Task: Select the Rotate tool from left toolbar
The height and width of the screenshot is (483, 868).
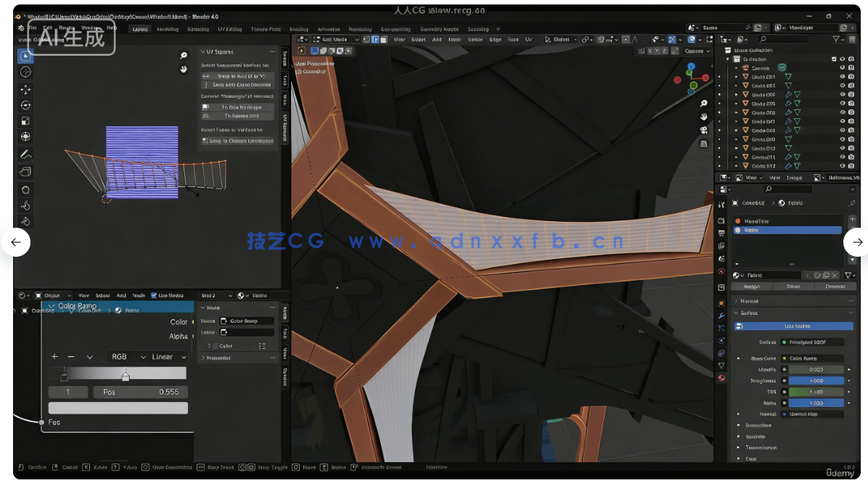Action: (x=26, y=105)
